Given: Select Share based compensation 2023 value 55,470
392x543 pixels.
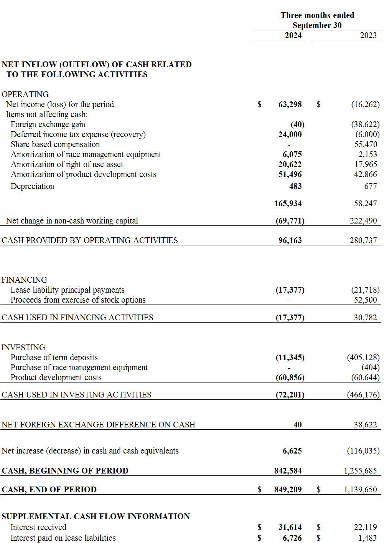Looking at the screenshot, I should pos(366,144).
